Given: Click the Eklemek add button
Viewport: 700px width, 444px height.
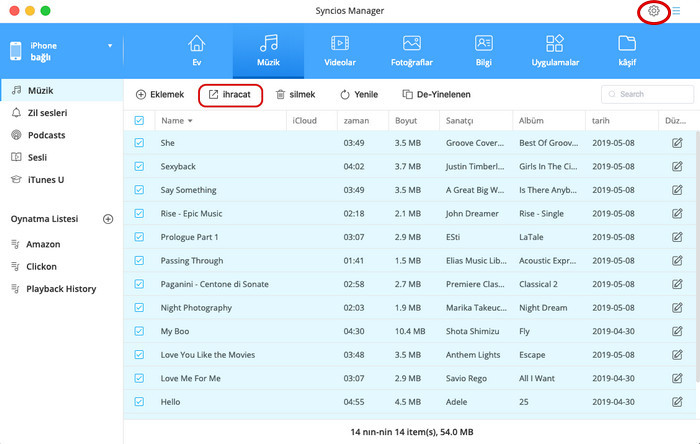Looking at the screenshot, I should (x=160, y=95).
